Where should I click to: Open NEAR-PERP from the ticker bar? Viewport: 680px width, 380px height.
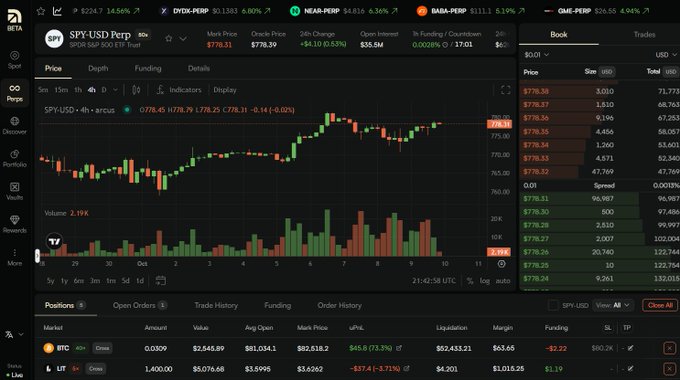pos(343,11)
